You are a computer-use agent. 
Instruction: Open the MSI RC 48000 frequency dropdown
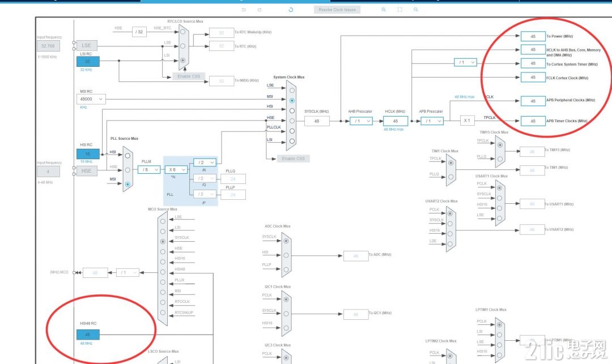[x=91, y=99]
